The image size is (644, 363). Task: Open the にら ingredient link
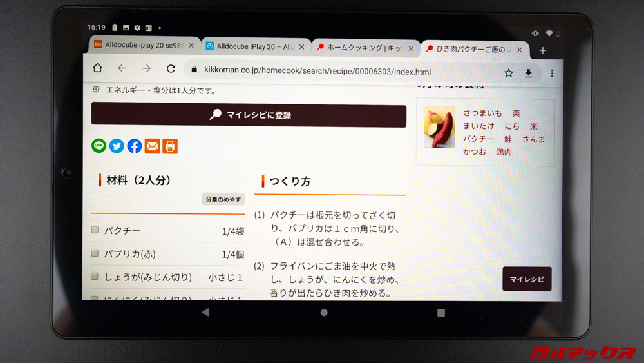(512, 126)
